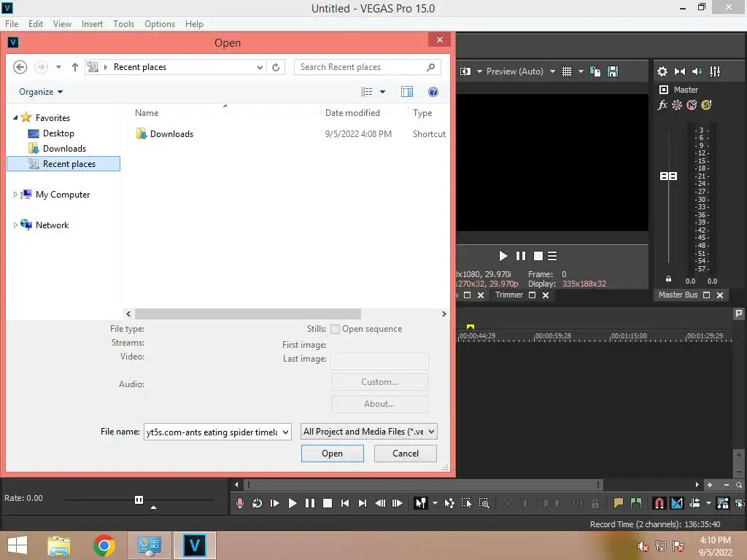Viewport: 747px width, 560px height.
Task: Toggle Lock Envelopes to Events icon
Action: [x=723, y=503]
